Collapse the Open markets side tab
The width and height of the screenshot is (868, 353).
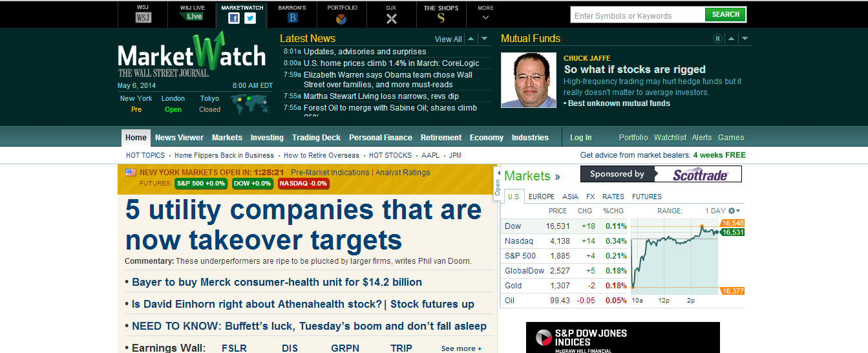(498, 184)
